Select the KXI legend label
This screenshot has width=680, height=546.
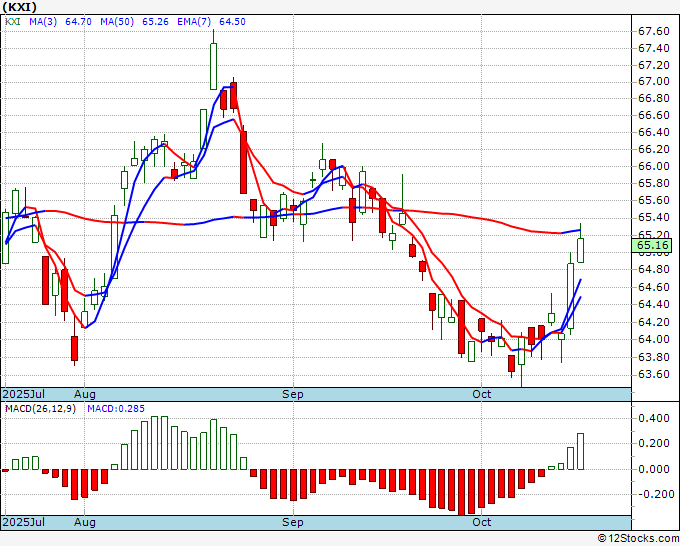pyautogui.click(x=13, y=21)
